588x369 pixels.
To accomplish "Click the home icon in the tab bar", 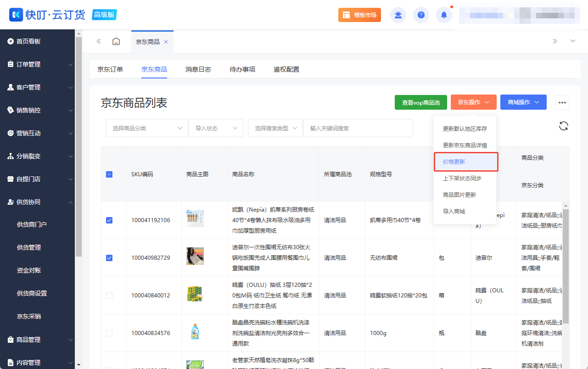I will coord(117,41).
